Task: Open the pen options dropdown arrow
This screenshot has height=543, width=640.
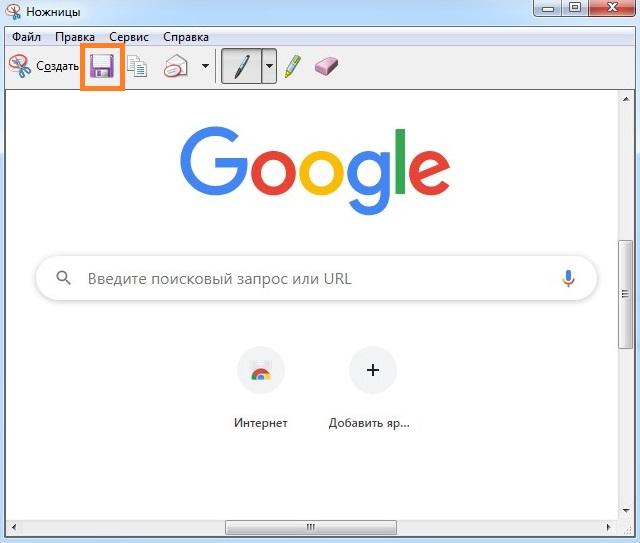Action: point(269,66)
